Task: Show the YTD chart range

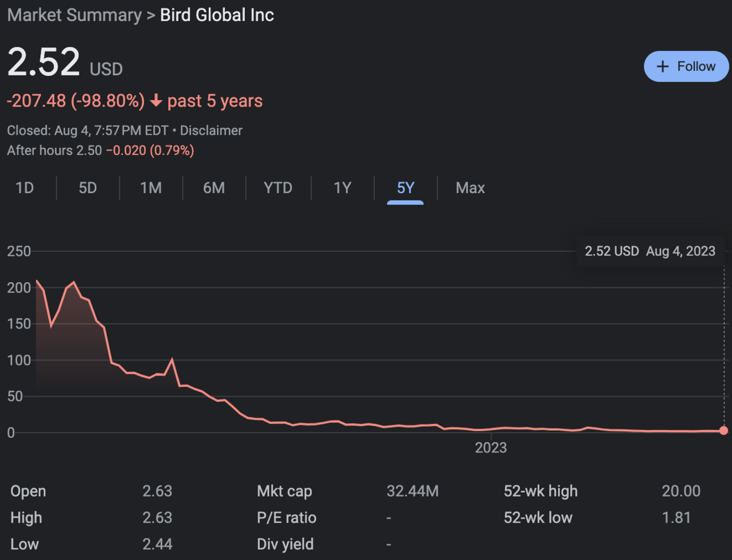Action: point(278,188)
